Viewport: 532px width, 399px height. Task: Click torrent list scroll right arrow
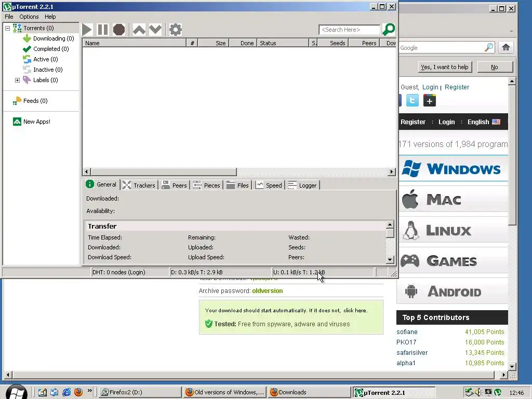pyautogui.click(x=392, y=171)
